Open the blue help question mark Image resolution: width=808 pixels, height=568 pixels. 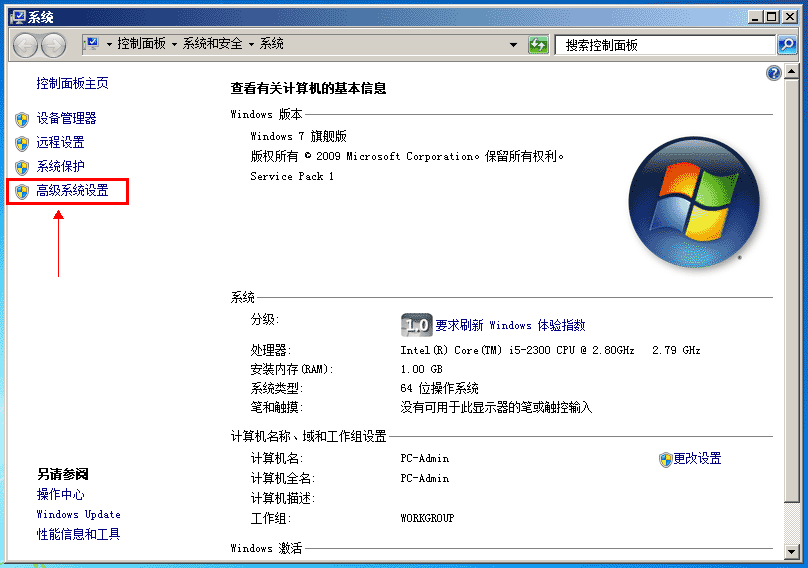coord(773,73)
